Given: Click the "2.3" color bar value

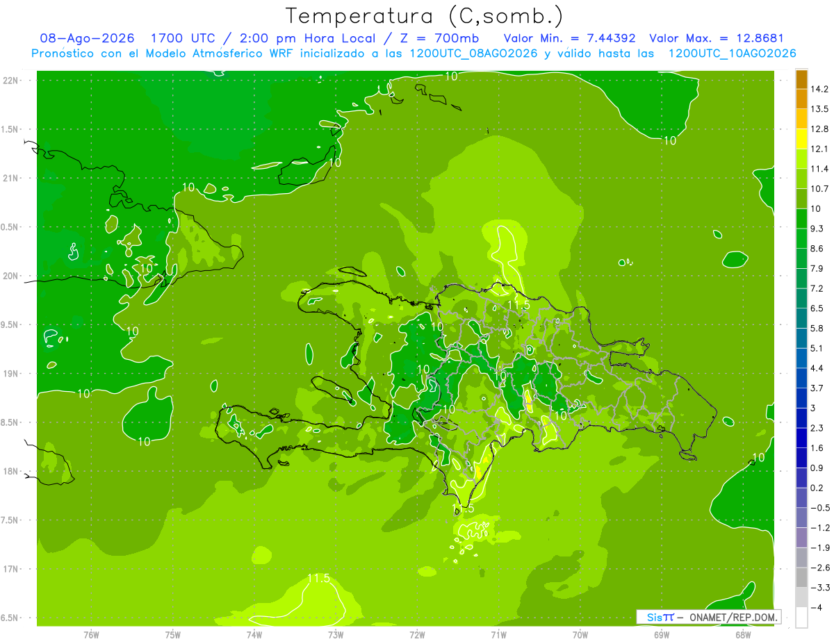Looking at the screenshot, I should coord(817,428).
